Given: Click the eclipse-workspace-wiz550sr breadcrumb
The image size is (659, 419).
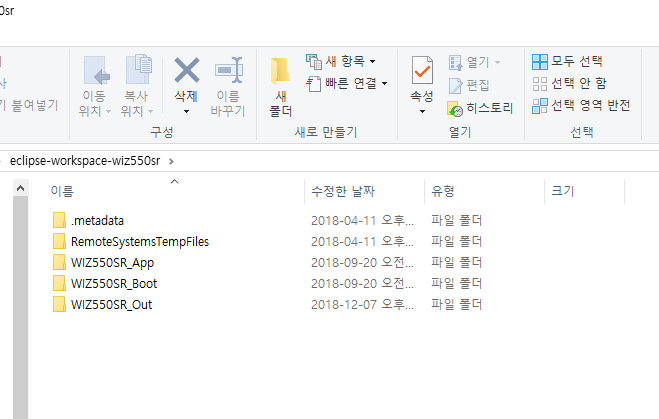Looking at the screenshot, I should (85, 161).
